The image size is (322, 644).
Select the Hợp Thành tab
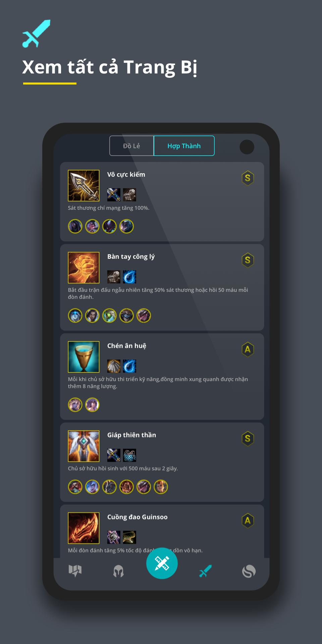(x=184, y=146)
